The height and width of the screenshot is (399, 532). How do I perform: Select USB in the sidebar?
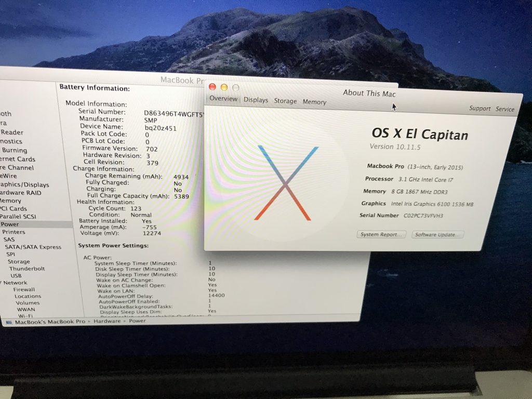click(x=16, y=276)
